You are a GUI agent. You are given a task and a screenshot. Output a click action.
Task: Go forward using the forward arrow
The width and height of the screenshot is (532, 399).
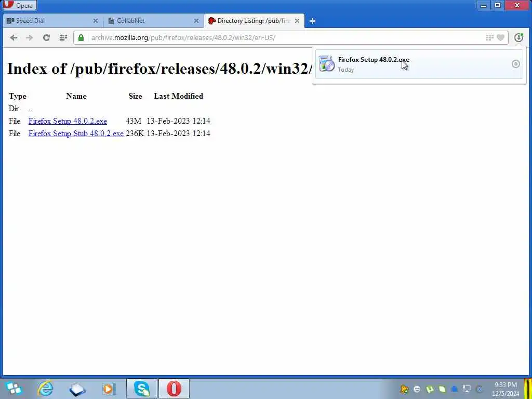click(x=30, y=37)
